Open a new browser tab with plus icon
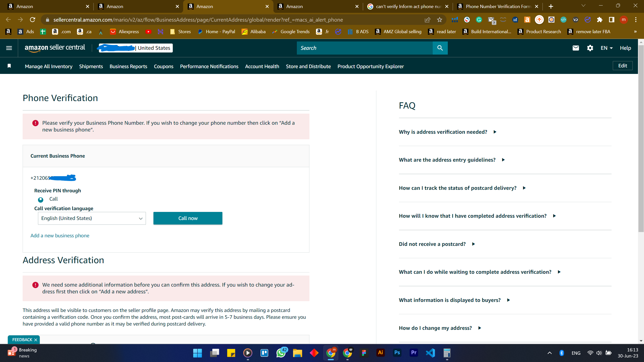This screenshot has width=644, height=362. (551, 7)
